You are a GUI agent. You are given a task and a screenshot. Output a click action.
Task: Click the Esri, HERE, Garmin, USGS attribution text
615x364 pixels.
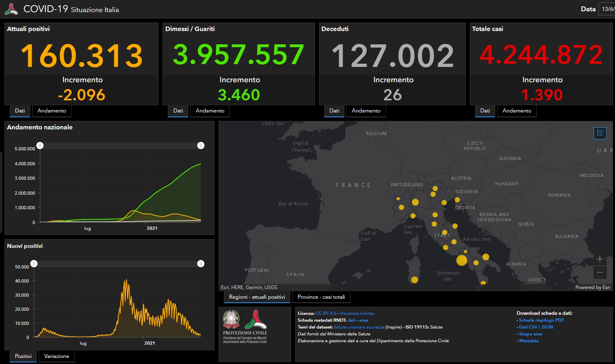point(249,287)
